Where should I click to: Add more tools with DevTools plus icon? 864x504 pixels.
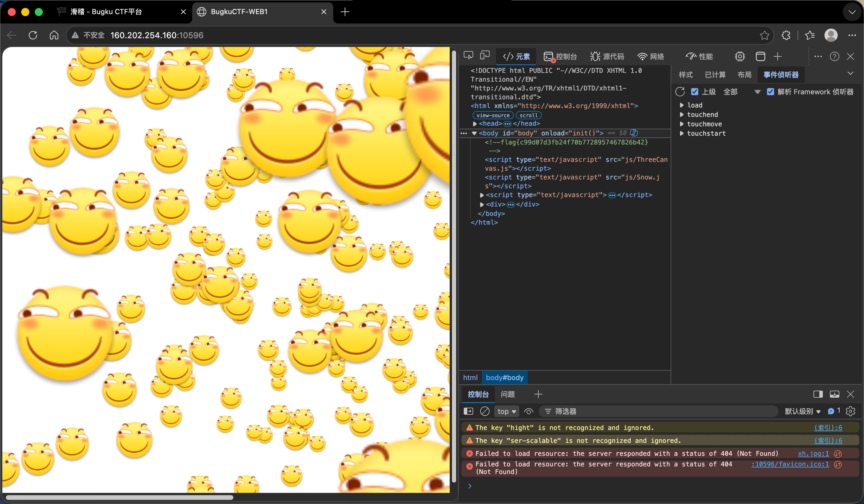point(778,56)
